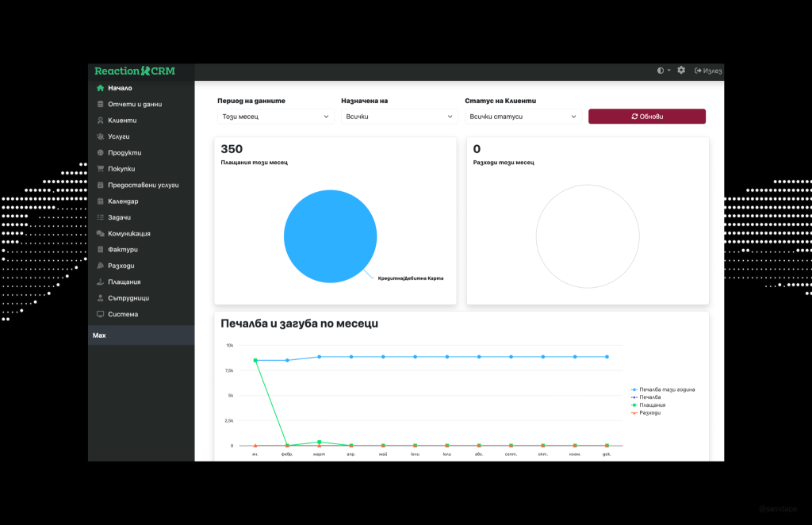Click the blue Кредитна/Дебитна Карта pie slice

(330, 237)
